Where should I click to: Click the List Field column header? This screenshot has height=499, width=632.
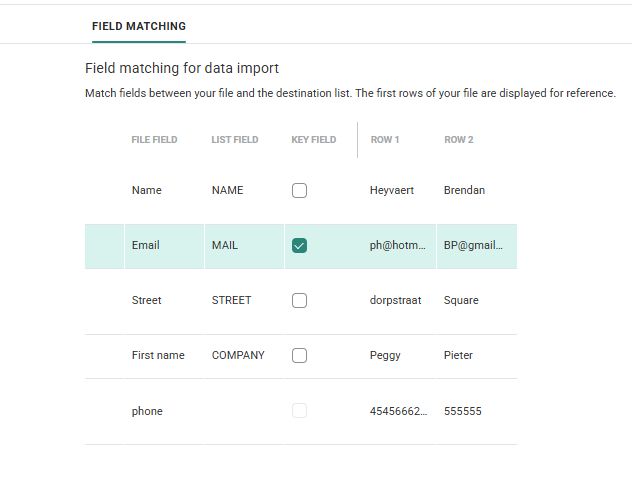click(x=235, y=140)
